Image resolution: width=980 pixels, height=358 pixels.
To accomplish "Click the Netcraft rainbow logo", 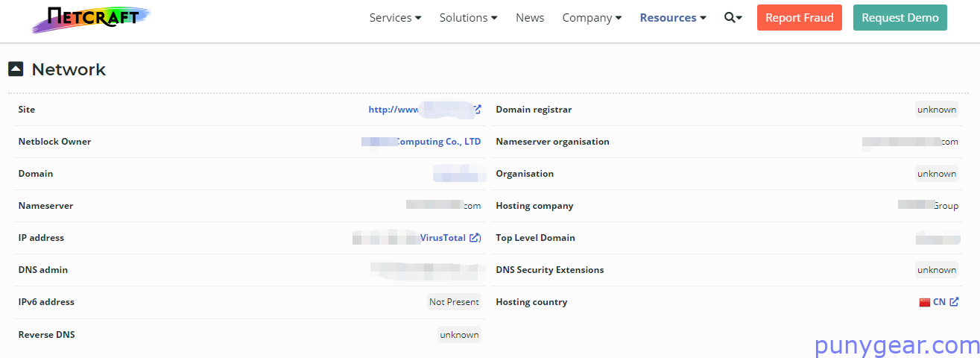I will 91,19.
